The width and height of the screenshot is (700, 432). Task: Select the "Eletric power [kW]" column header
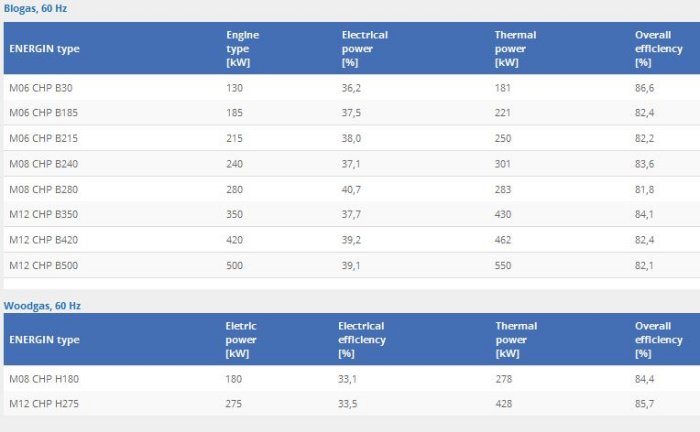point(241,339)
